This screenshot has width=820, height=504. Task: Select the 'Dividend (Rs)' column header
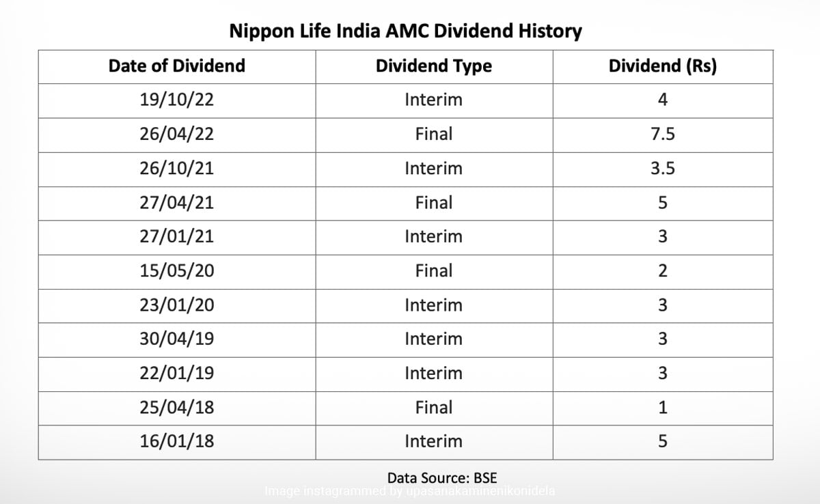662,66
